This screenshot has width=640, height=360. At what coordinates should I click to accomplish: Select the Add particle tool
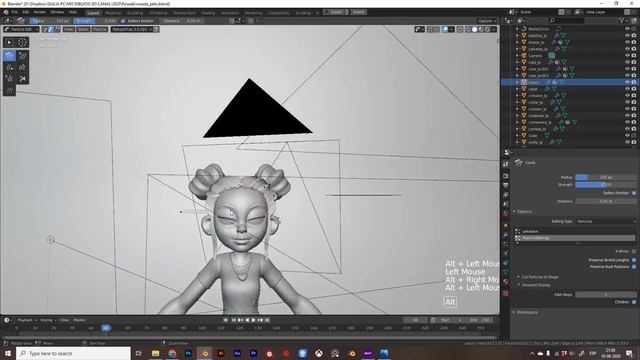click(x=9, y=67)
